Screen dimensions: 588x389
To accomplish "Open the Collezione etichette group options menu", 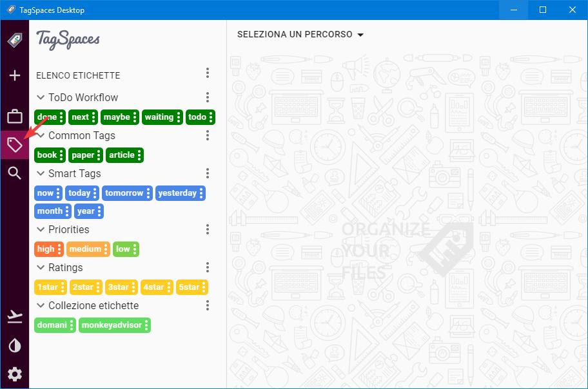I will point(208,305).
